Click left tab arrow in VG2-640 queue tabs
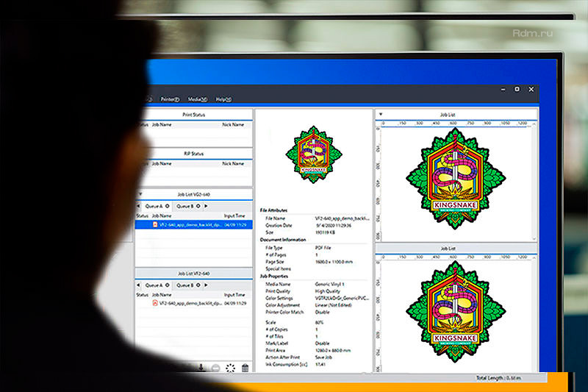Image resolution: width=588 pixels, height=392 pixels. (138, 207)
